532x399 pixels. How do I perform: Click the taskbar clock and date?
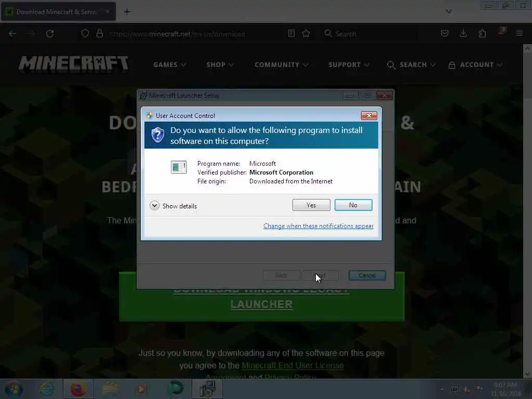506,389
